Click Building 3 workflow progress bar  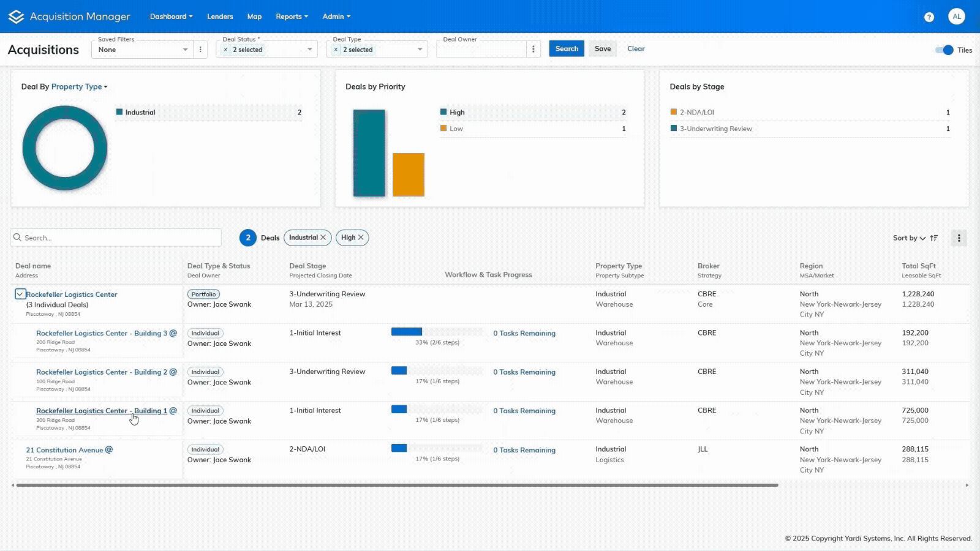click(437, 332)
